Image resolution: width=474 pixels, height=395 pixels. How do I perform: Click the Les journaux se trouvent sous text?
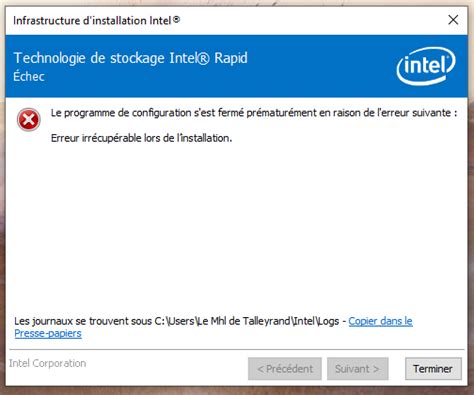pyautogui.click(x=83, y=321)
